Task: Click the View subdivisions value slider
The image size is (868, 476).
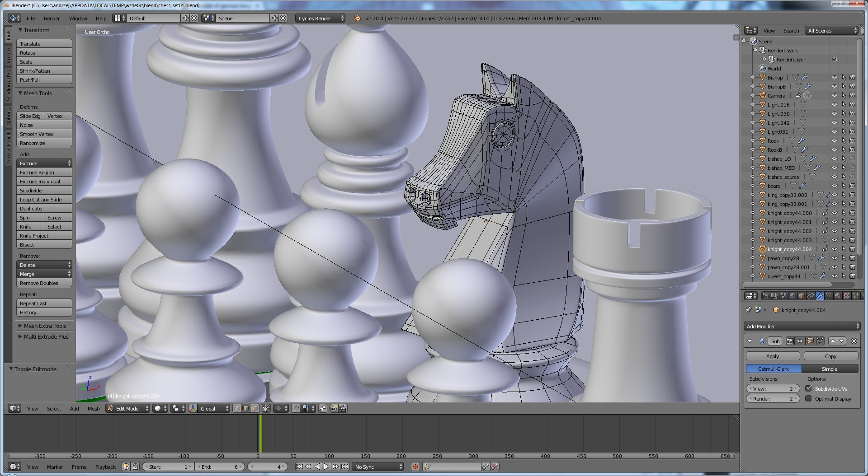Action: pos(773,388)
